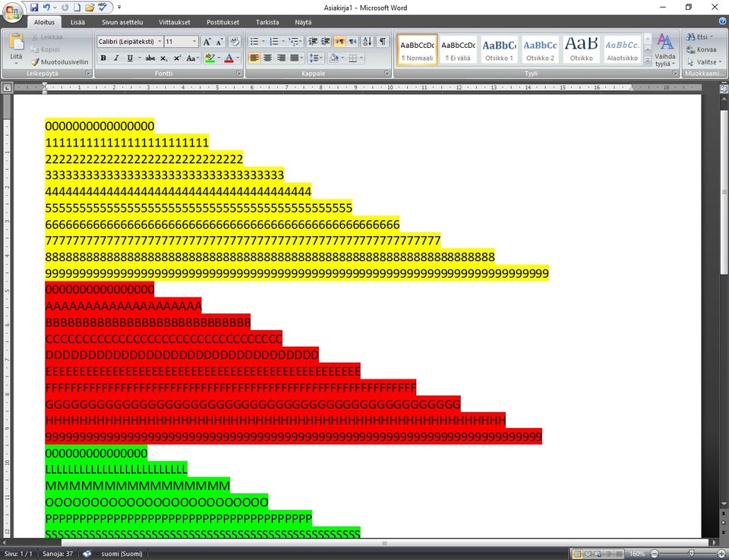
Task: Toggle right text alignment
Action: [x=281, y=58]
